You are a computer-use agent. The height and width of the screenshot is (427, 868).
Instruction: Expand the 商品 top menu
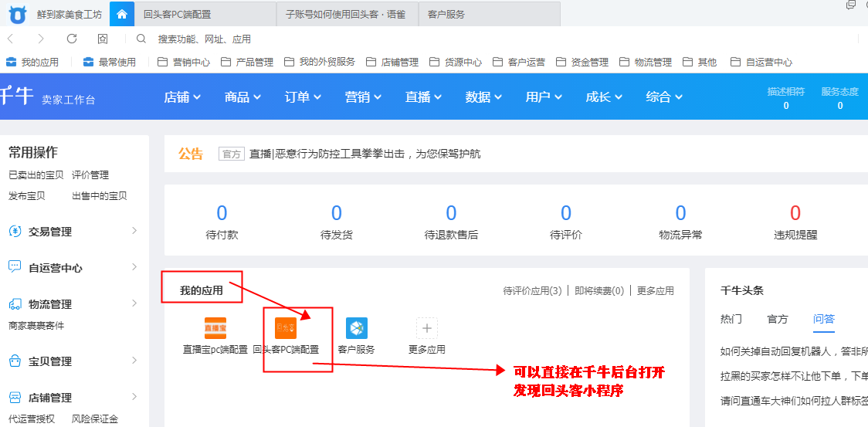coord(242,97)
